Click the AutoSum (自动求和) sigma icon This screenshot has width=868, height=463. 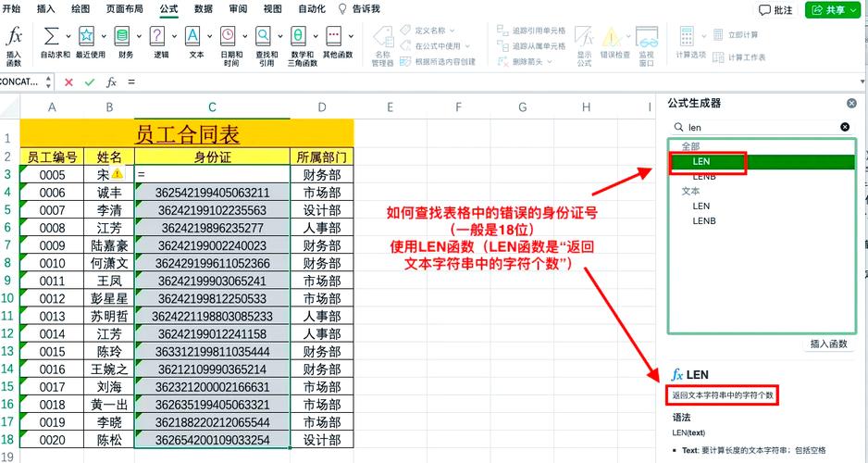click(52, 36)
